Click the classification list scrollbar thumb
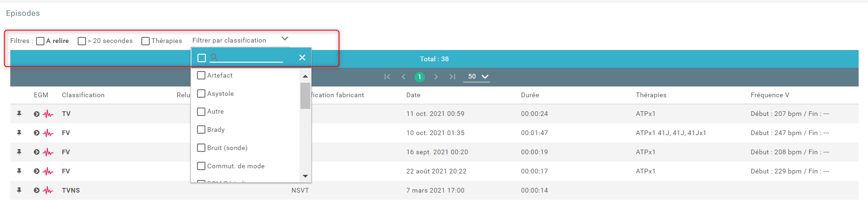 [x=305, y=95]
